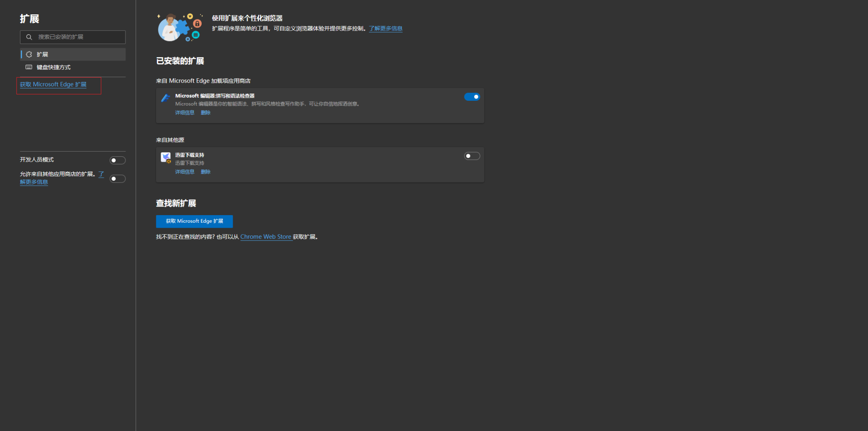Turn on 开发人员模式 switch
868x431 pixels.
[x=117, y=160]
